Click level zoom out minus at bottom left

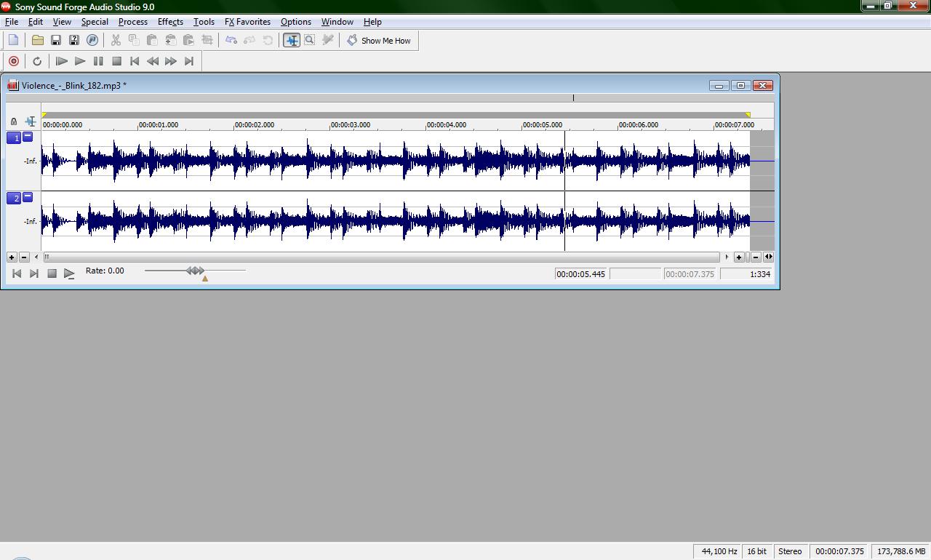click(24, 257)
